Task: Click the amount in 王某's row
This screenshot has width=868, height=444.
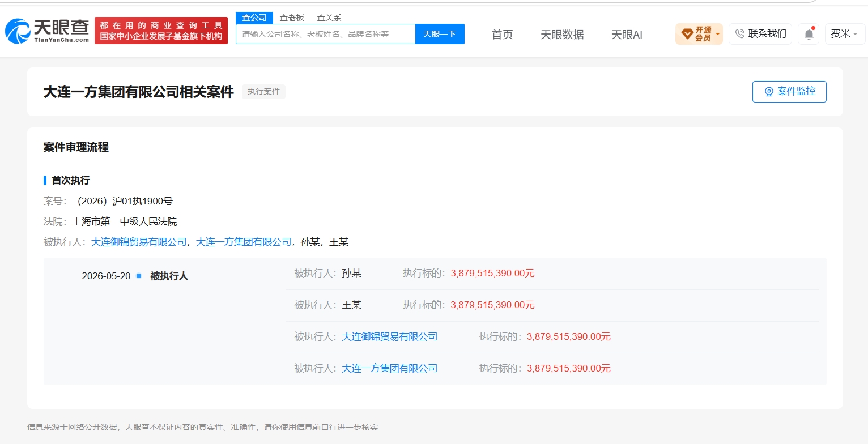Action: click(x=493, y=305)
